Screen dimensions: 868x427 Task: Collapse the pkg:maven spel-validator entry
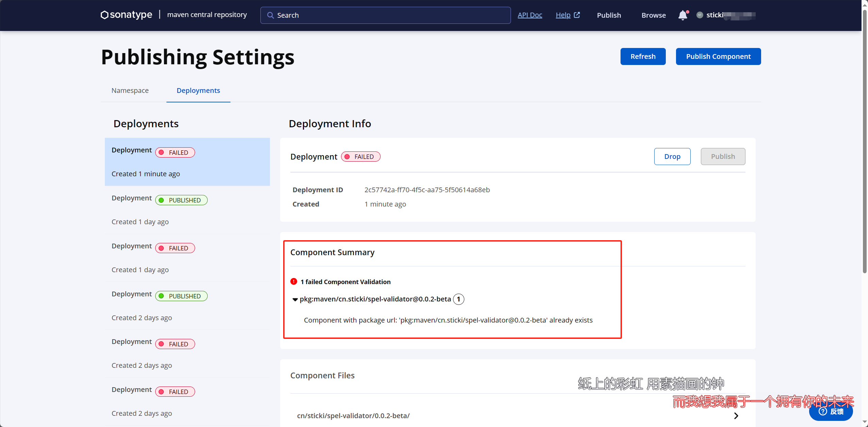[295, 299]
